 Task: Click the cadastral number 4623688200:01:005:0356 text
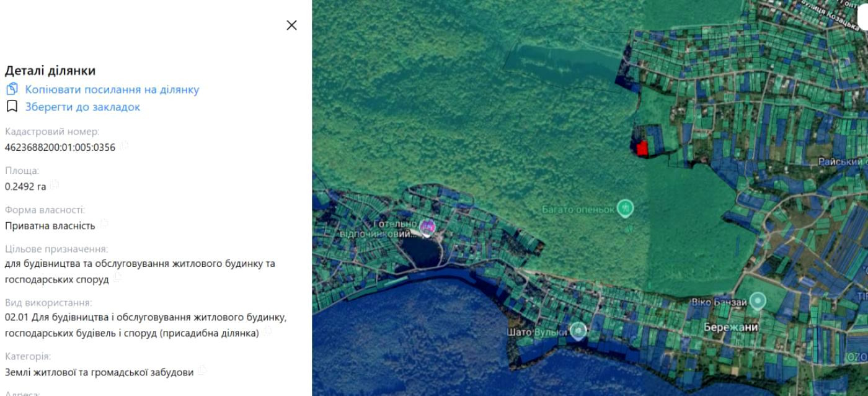[60, 147]
